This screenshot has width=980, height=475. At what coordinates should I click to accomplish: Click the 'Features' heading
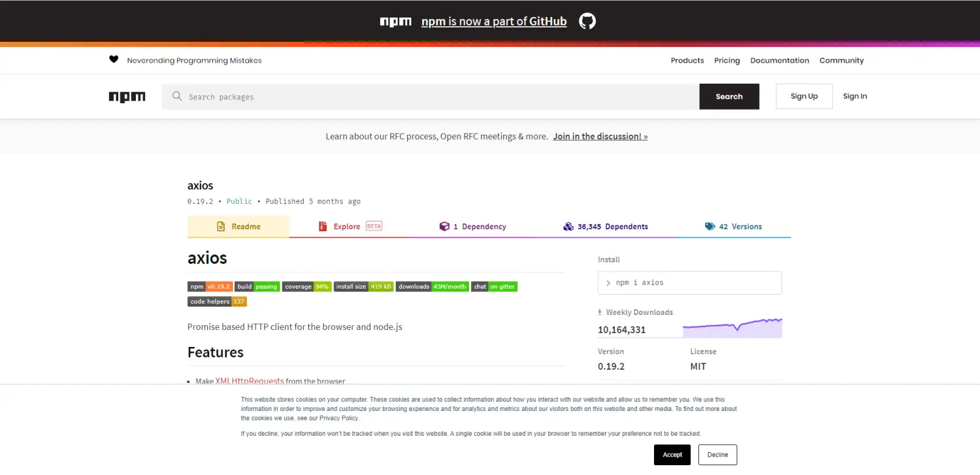tap(216, 352)
